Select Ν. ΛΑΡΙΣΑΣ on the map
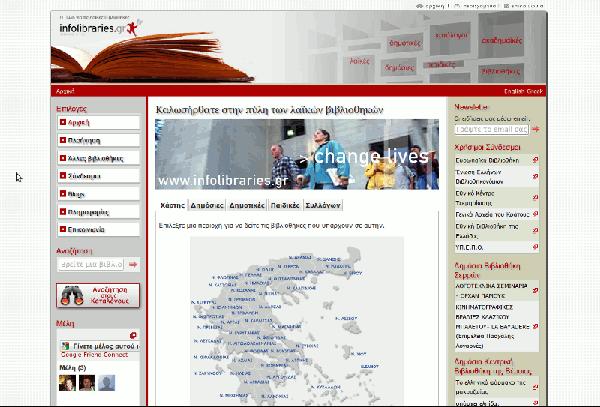 pyautogui.click(x=270, y=307)
